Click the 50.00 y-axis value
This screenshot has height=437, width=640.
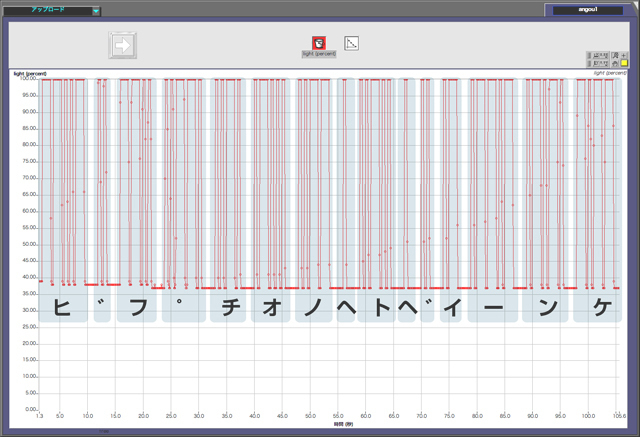(x=30, y=244)
